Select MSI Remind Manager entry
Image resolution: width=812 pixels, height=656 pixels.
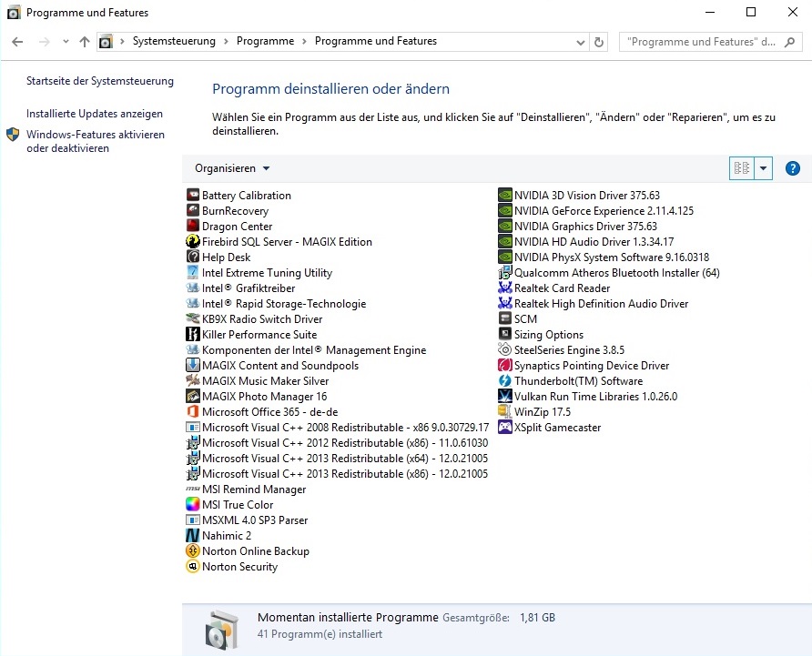[246, 489]
